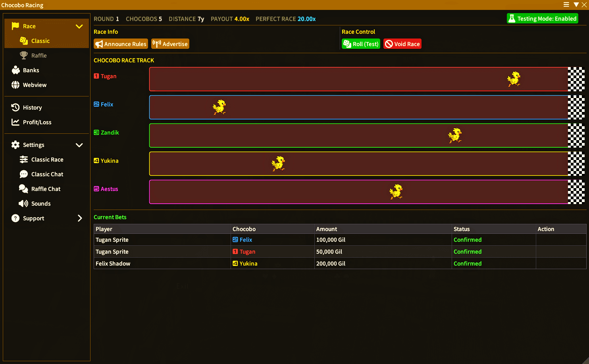This screenshot has height=364, width=589.
Task: Click the Profit/Loss chart icon
Action: 15,122
